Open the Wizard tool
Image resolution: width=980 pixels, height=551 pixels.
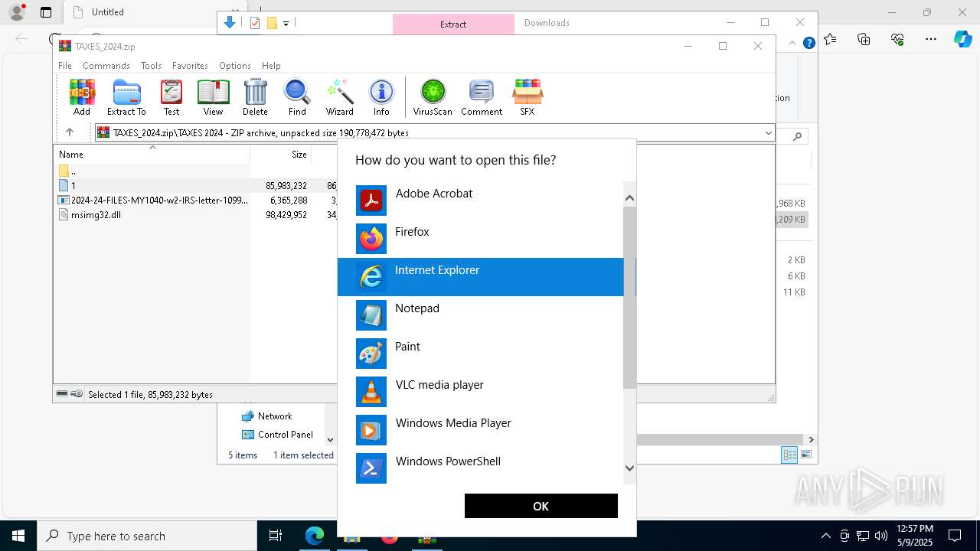pos(339,97)
